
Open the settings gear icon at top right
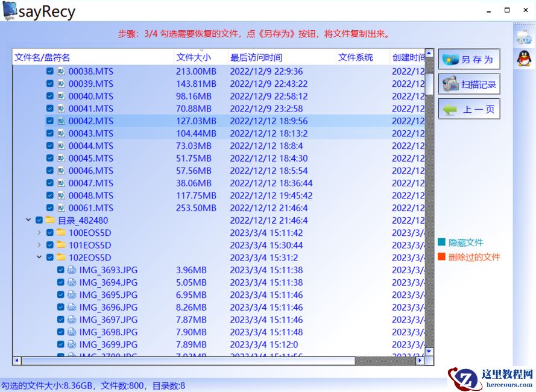click(x=522, y=36)
